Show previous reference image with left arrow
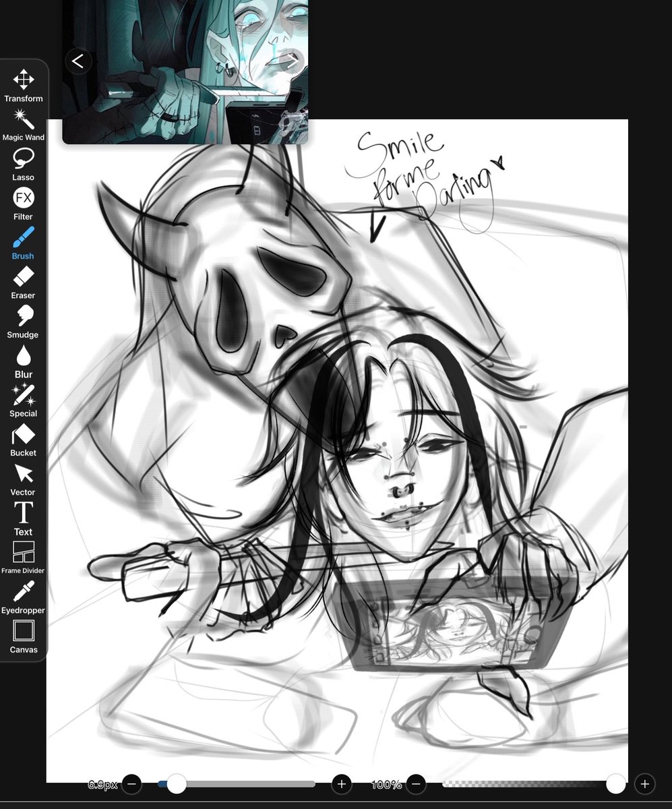This screenshot has width=672, height=809. pos(78,61)
